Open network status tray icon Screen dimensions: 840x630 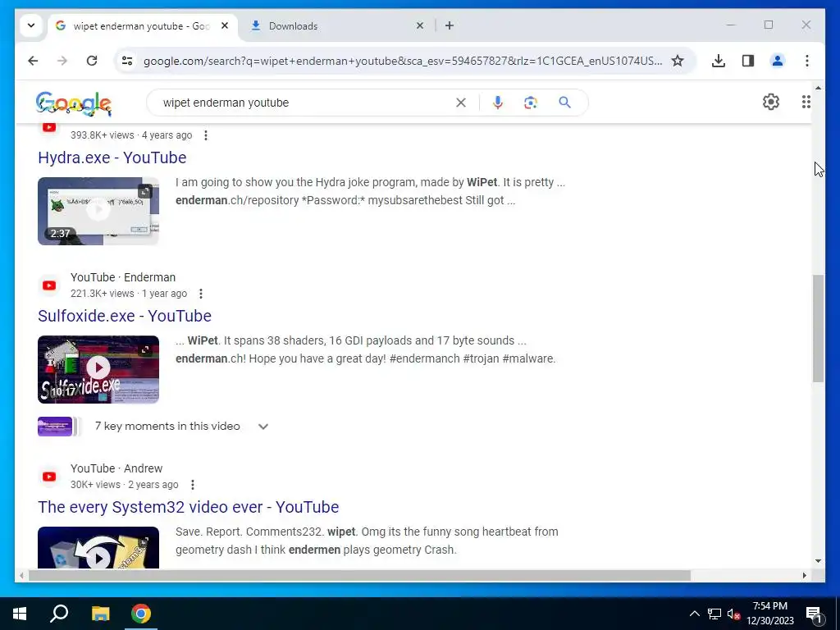coord(714,614)
